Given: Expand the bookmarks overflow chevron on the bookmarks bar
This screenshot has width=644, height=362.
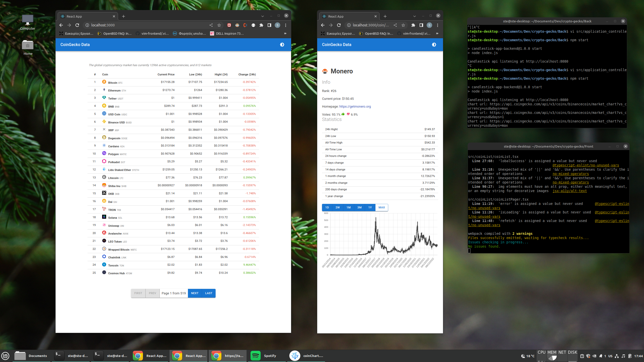Looking at the screenshot, I should coord(285,33).
